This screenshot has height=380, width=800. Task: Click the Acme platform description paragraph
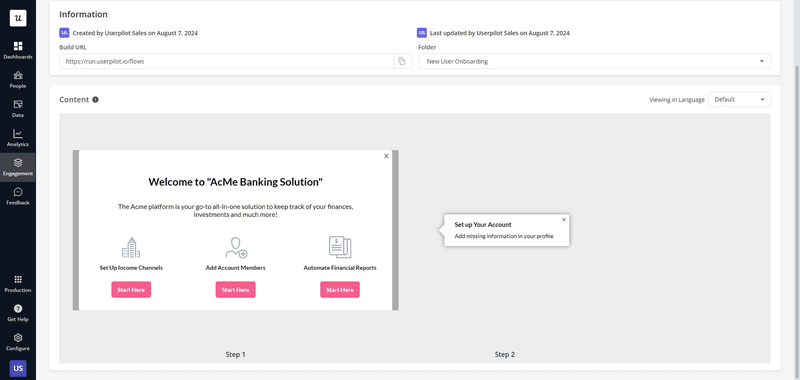tap(236, 211)
